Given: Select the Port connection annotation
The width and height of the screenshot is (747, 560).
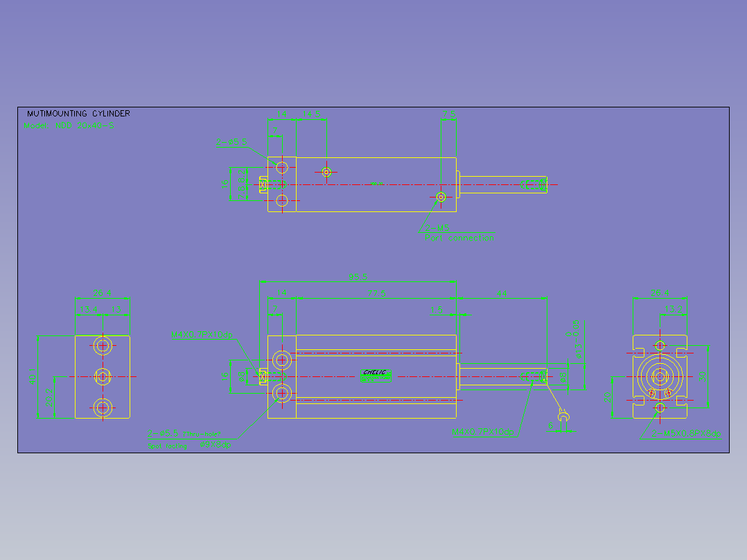Looking at the screenshot, I should 459,237.
